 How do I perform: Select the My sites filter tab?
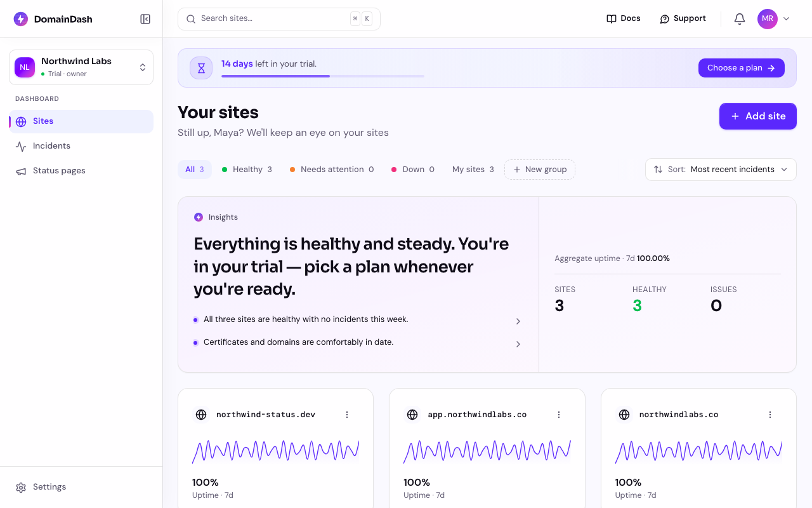coord(473,170)
